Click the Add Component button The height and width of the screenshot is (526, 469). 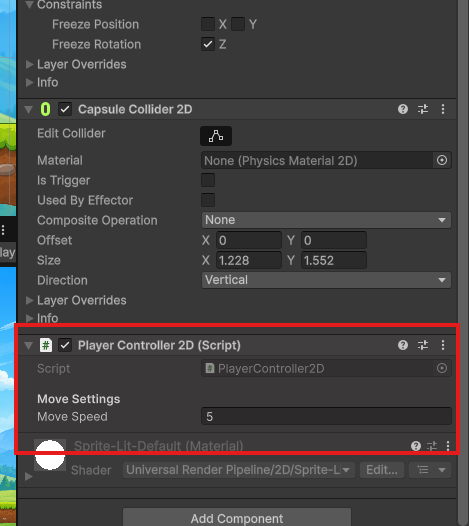click(237, 518)
